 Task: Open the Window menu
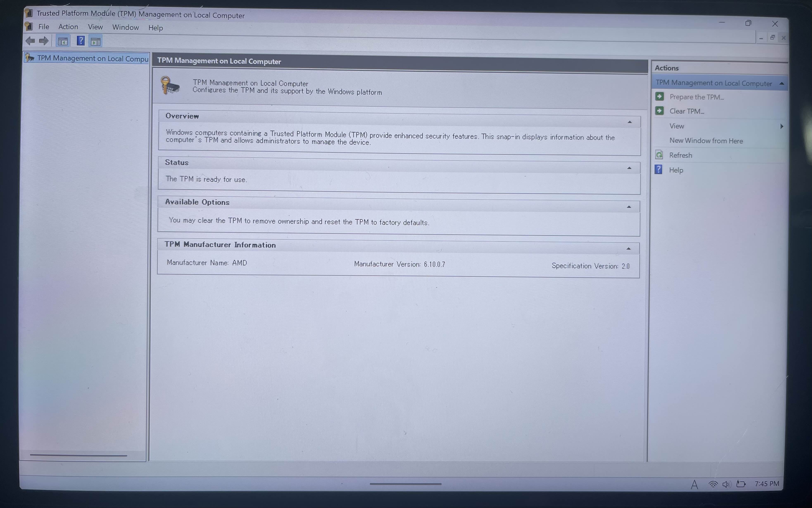(125, 27)
